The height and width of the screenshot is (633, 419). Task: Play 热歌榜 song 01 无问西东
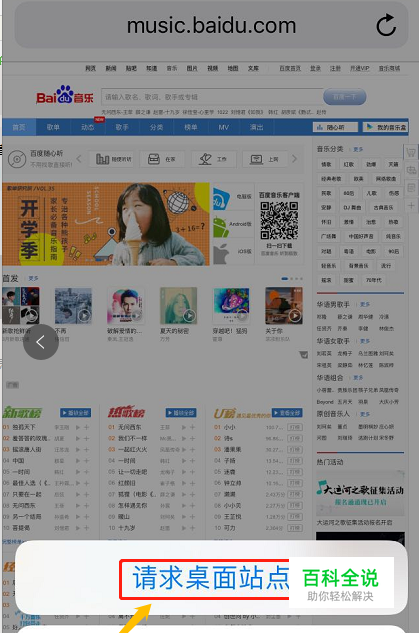click(184, 427)
